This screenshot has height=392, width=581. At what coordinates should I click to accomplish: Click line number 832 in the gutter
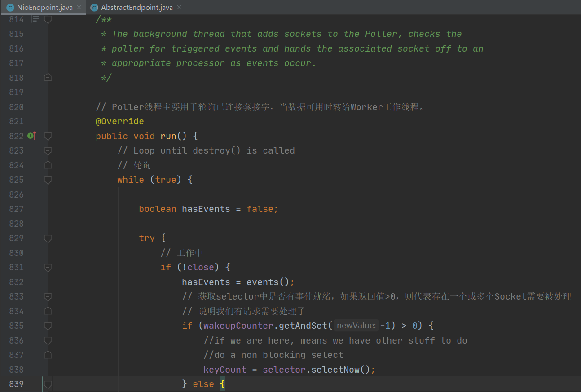pyautogui.click(x=16, y=282)
